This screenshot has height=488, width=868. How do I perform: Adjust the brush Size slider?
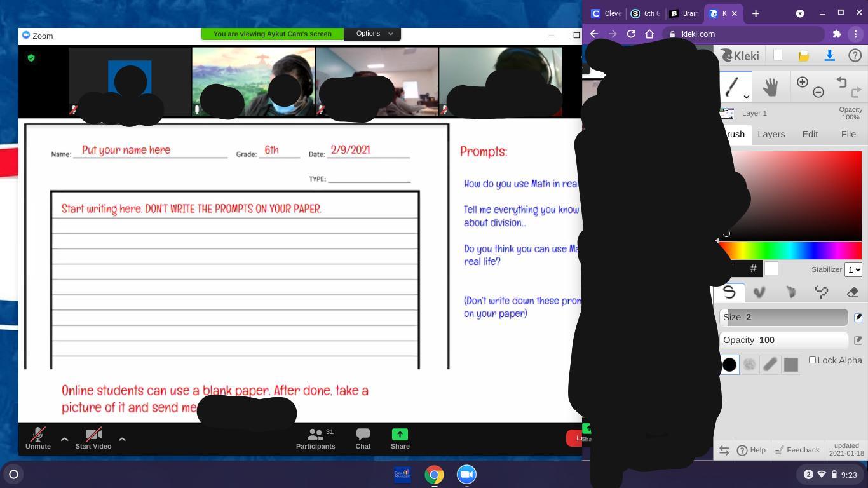point(784,317)
